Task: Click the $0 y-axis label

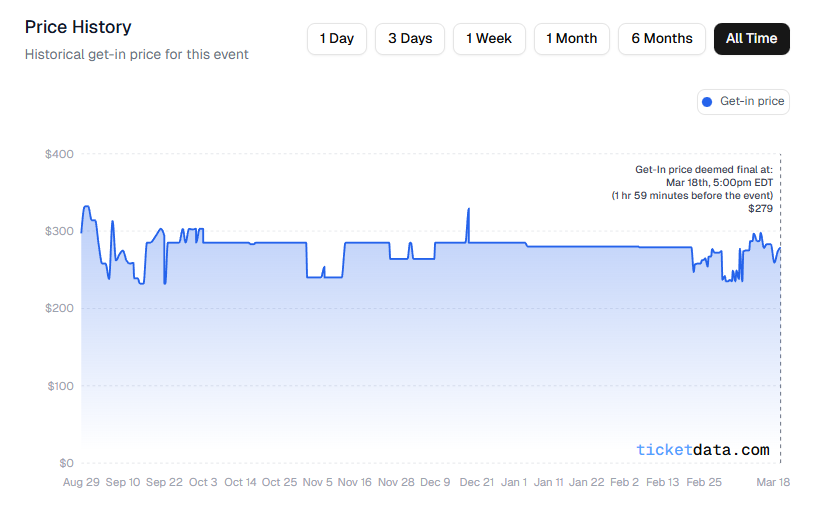Action: pos(65,463)
